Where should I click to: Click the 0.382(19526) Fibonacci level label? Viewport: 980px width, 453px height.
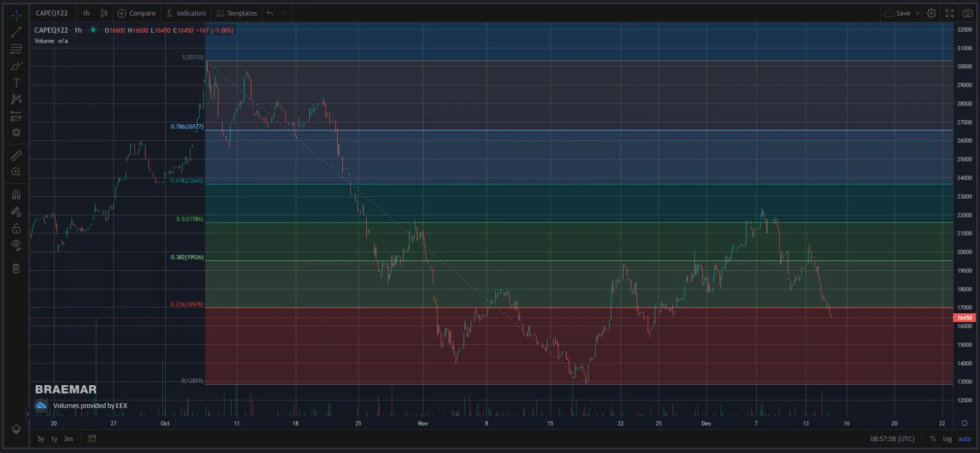tap(187, 257)
